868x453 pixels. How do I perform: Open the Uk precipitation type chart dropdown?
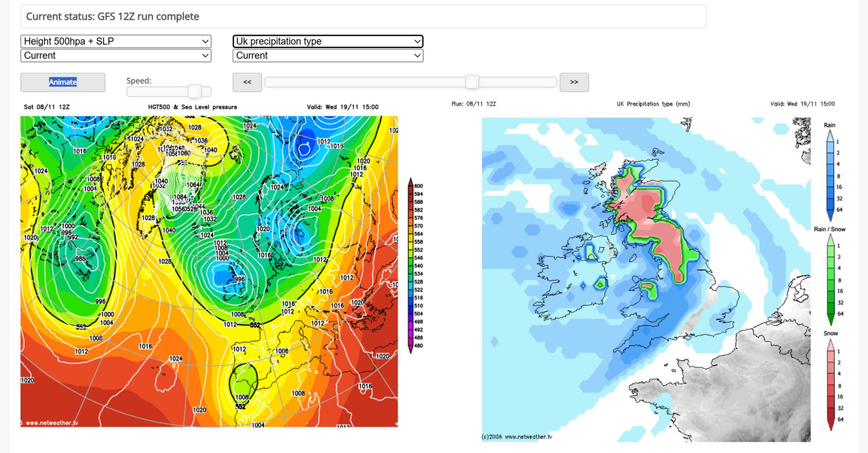(x=328, y=41)
